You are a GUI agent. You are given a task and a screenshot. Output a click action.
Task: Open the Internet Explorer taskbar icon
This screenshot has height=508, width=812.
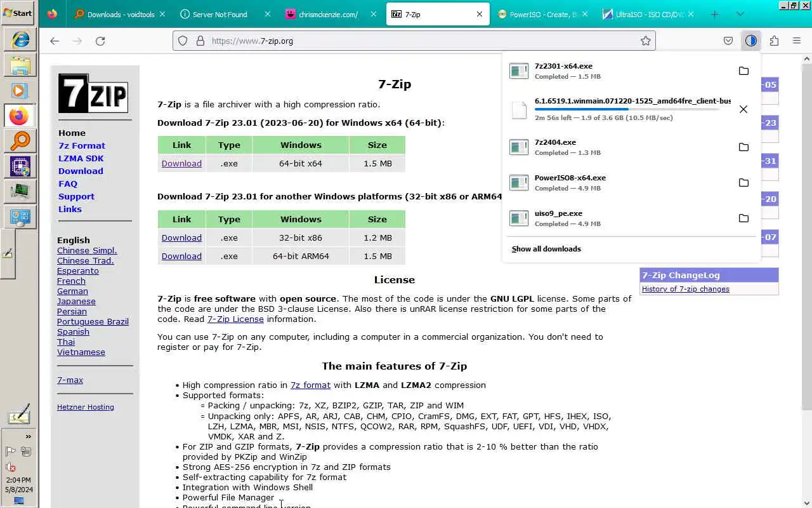click(20, 39)
